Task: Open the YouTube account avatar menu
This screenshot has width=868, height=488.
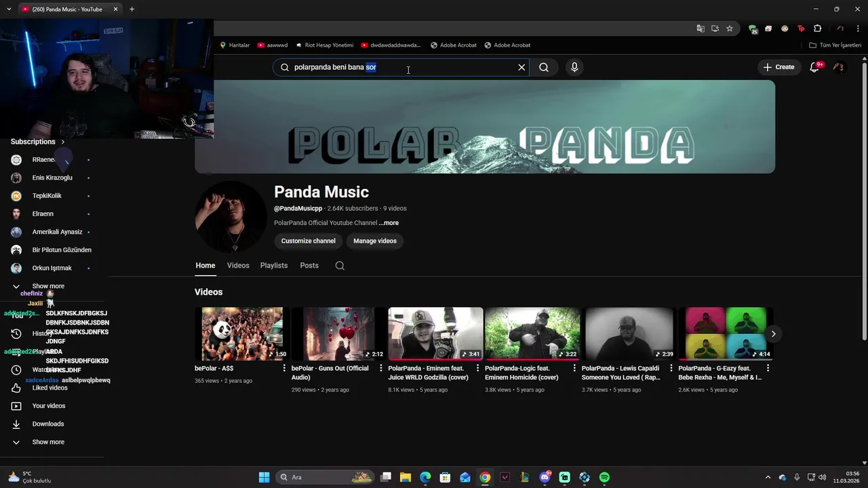Action: coord(839,67)
